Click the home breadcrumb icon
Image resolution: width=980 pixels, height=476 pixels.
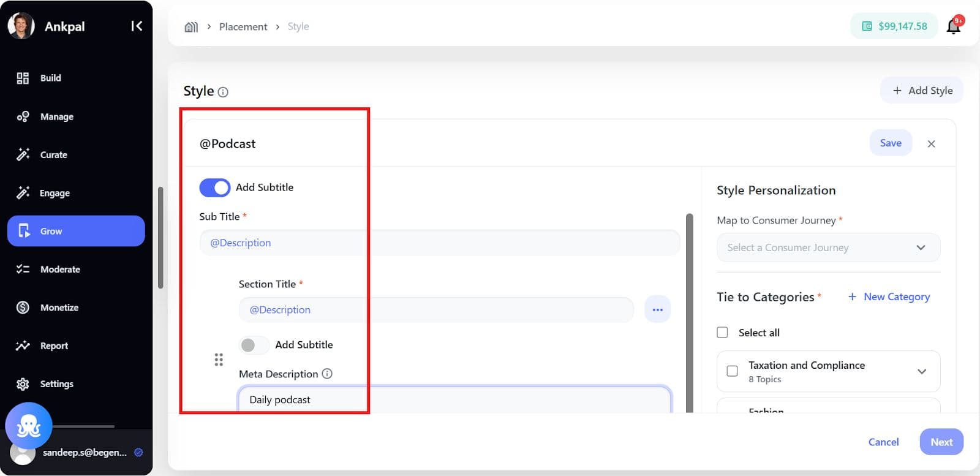point(191,27)
